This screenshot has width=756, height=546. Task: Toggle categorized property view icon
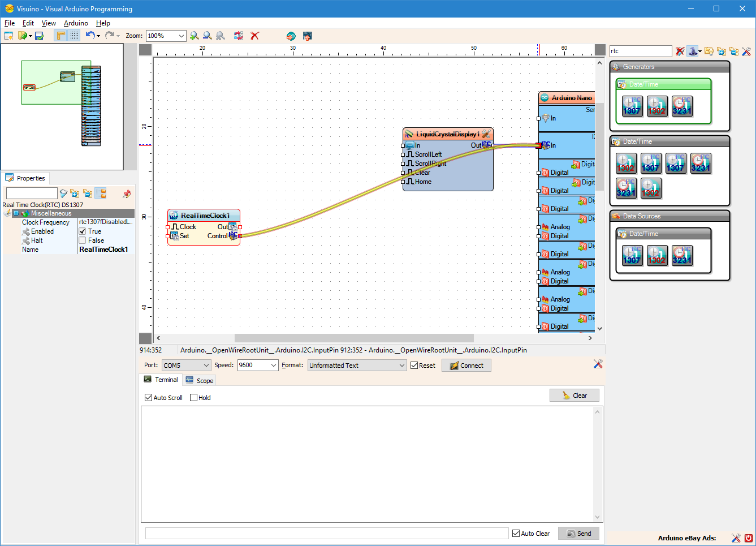101,194
